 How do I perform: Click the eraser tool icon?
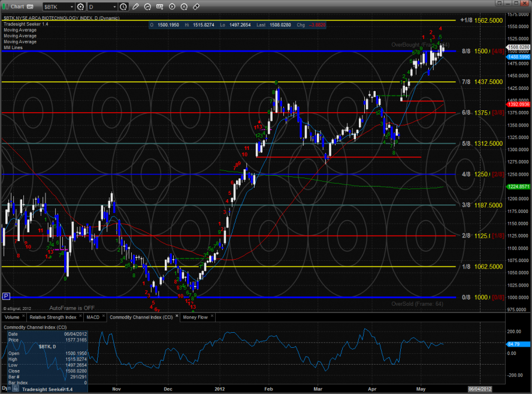pyautogui.click(x=196, y=7)
